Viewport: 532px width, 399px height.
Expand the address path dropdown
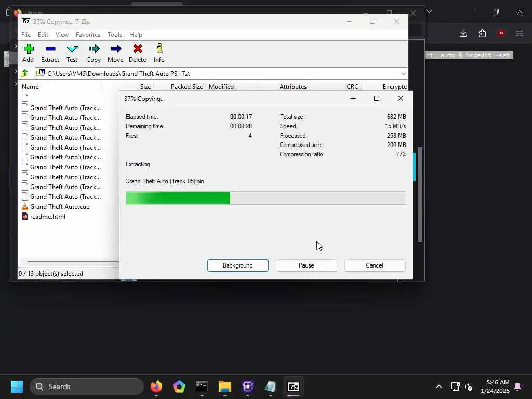point(403,73)
